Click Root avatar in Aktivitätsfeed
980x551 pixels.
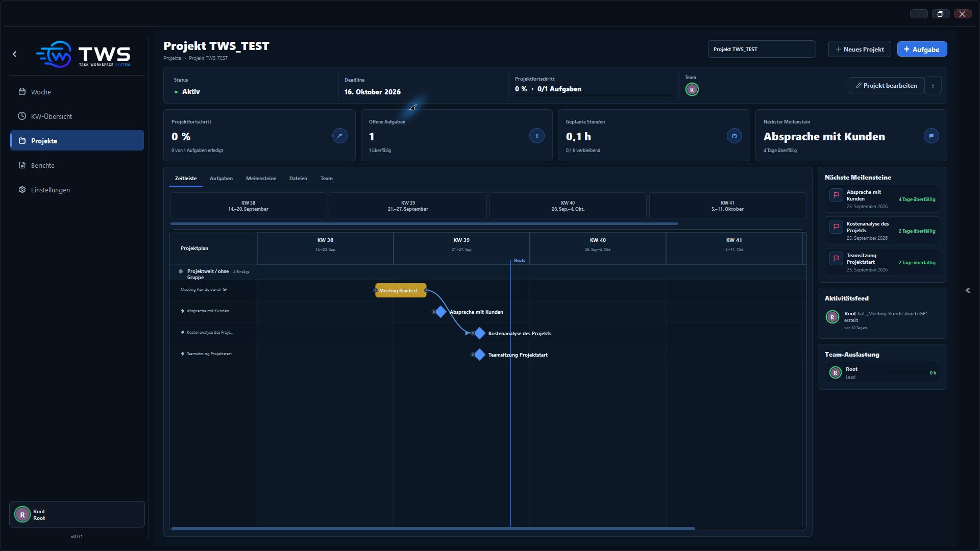(832, 317)
